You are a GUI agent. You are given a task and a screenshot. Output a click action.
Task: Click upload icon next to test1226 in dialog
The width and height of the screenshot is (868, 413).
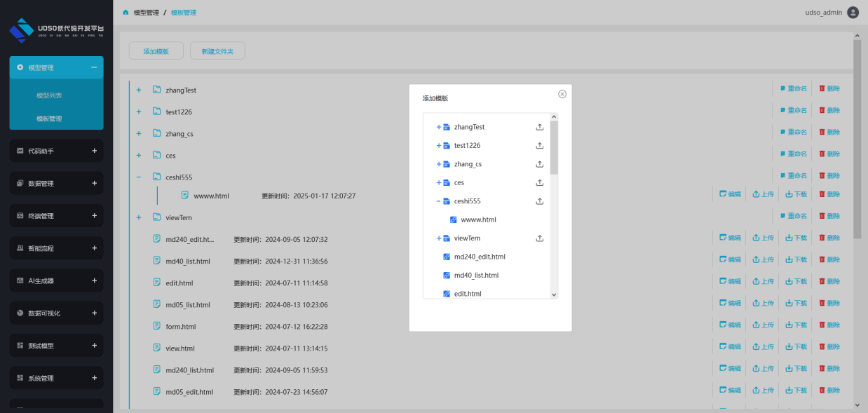tap(540, 146)
